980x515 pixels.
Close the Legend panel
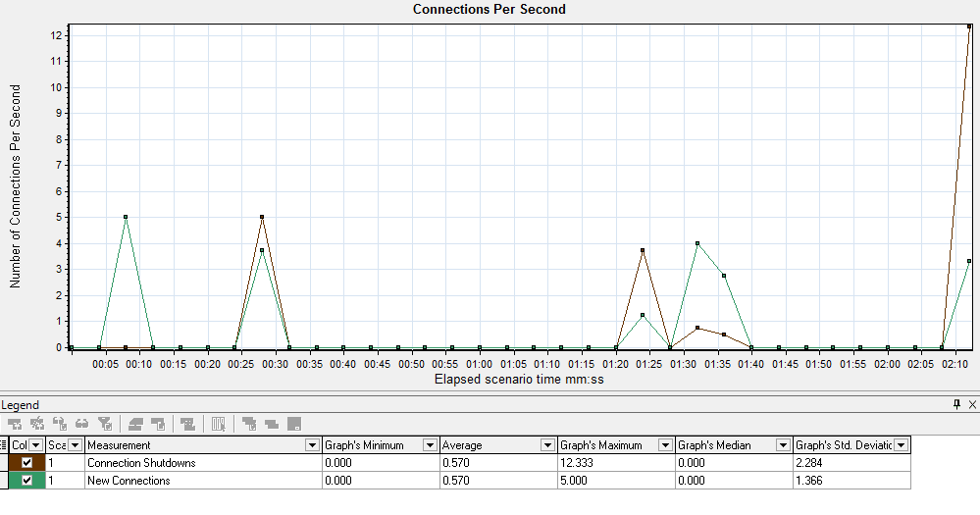click(x=971, y=404)
